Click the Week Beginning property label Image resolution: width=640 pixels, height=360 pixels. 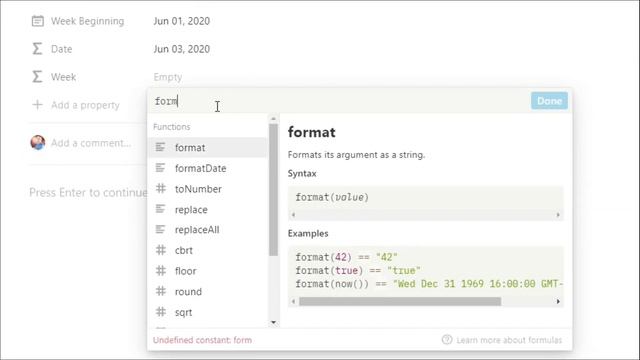pos(87,21)
